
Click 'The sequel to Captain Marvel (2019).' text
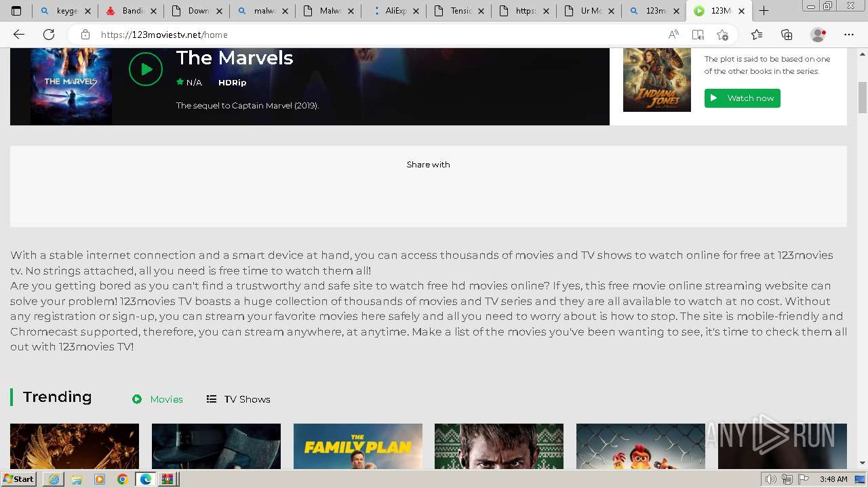pos(248,106)
